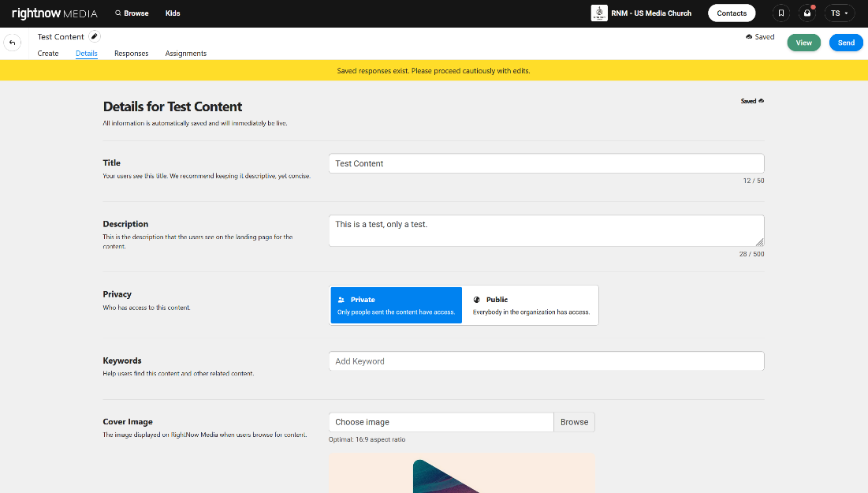Click the RNM - US Media Church logo
868x493 pixels.
pyautogui.click(x=598, y=13)
